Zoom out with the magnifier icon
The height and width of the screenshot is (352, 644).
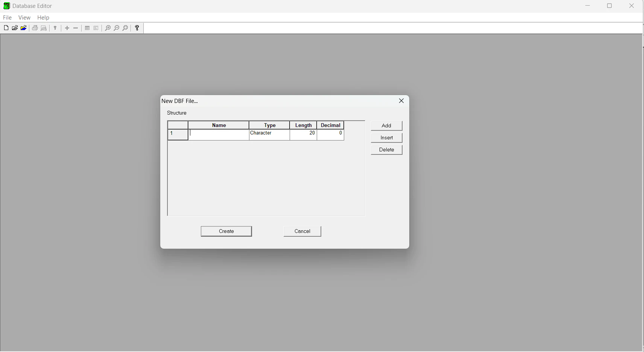click(x=117, y=28)
